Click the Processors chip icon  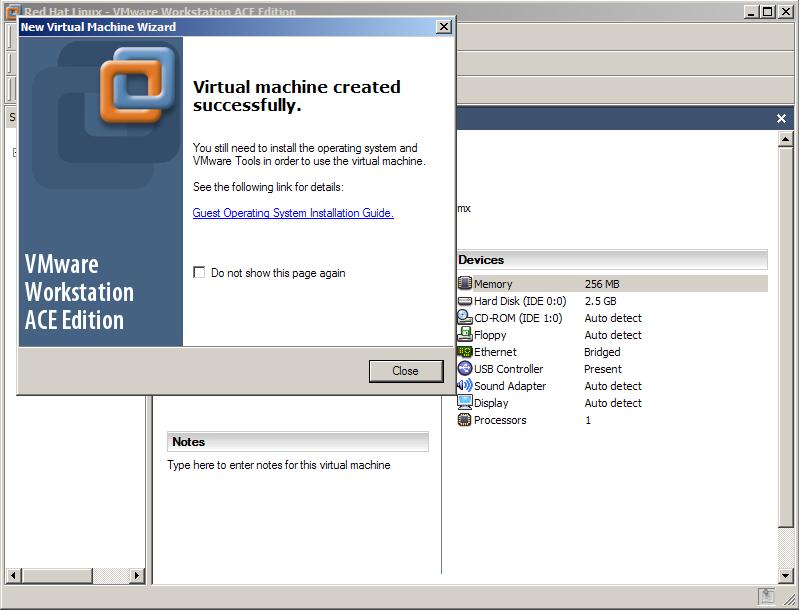point(465,420)
